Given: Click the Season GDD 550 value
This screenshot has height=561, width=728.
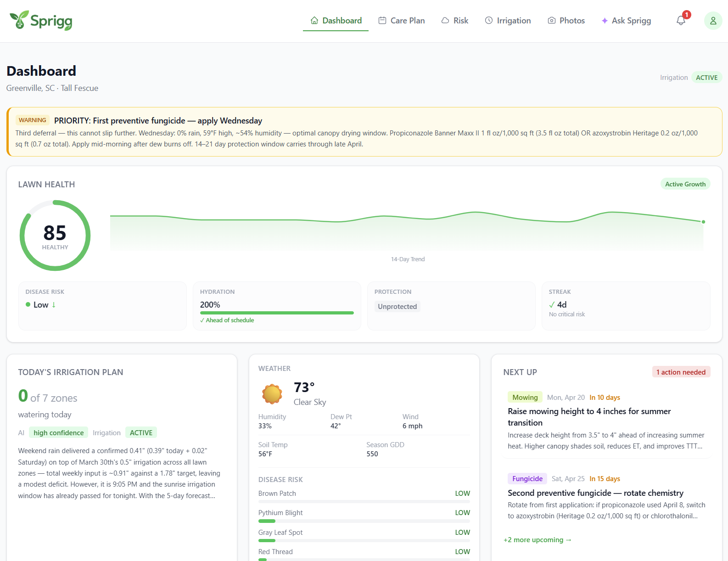Looking at the screenshot, I should point(372,454).
